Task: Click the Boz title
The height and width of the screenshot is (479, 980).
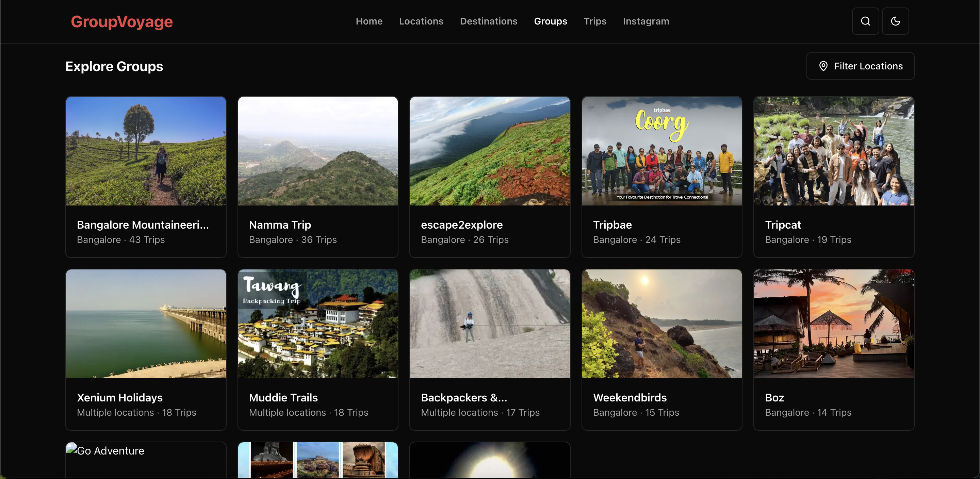Action: pyautogui.click(x=774, y=398)
